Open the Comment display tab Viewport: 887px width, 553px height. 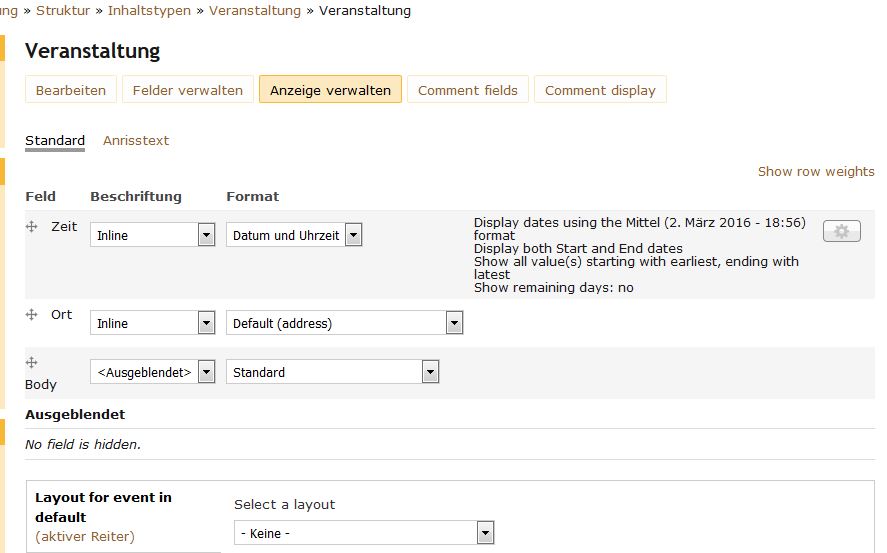[600, 90]
